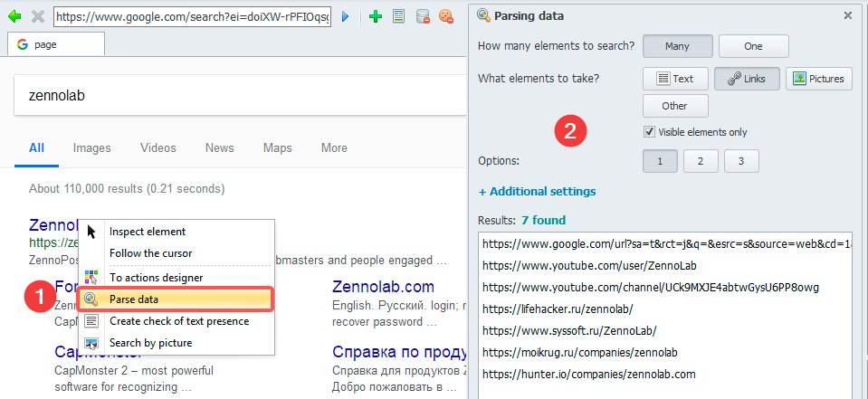
Task: Choose Inspect element in context menu
Action: [176, 232]
